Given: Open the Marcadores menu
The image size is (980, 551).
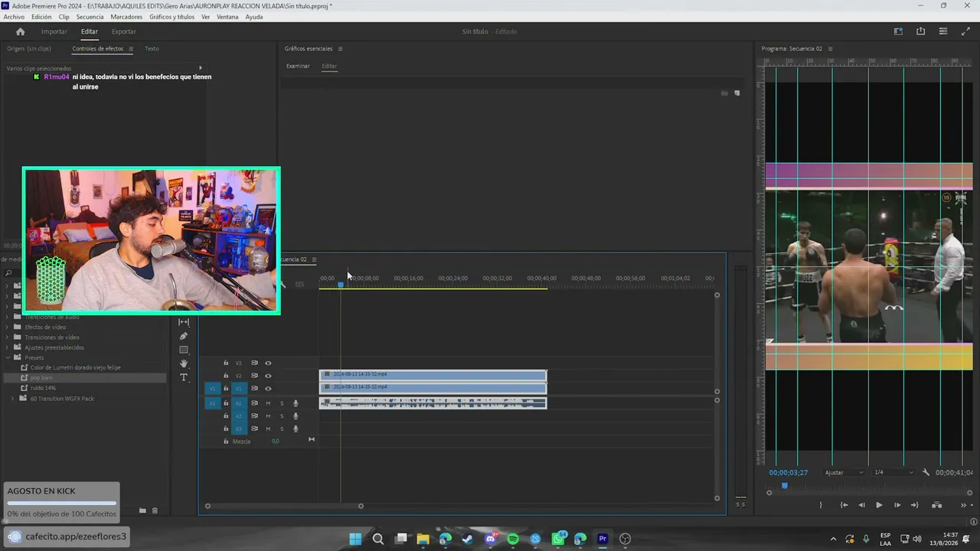Looking at the screenshot, I should click(x=126, y=17).
